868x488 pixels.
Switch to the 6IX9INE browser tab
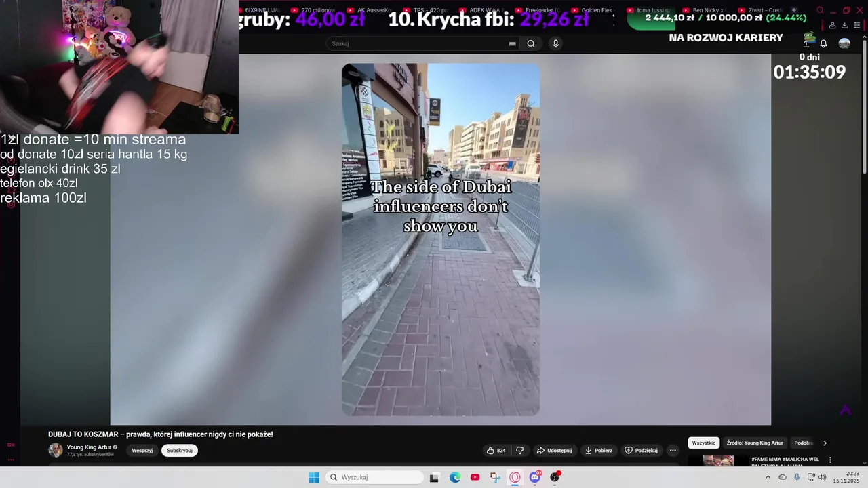click(258, 10)
